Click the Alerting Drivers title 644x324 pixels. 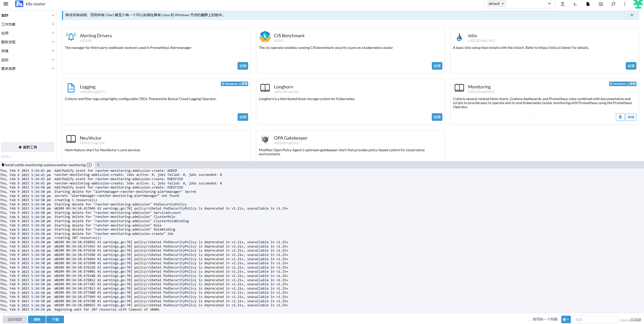[x=96, y=36]
